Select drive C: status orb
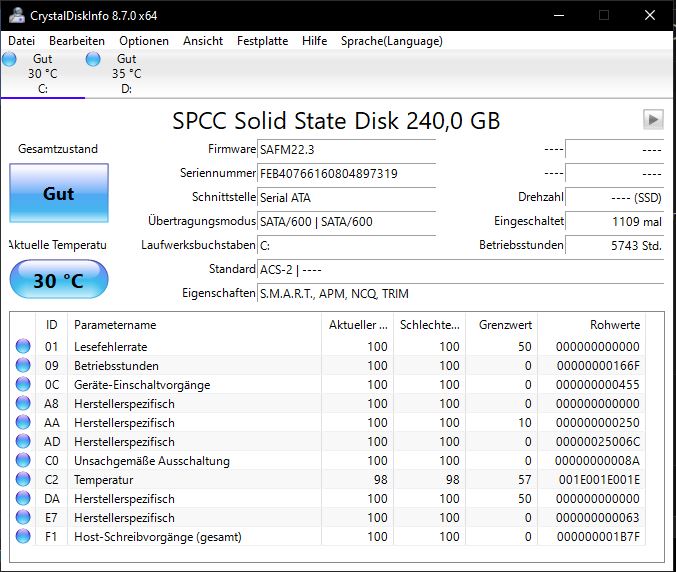The image size is (676, 572). (10, 59)
